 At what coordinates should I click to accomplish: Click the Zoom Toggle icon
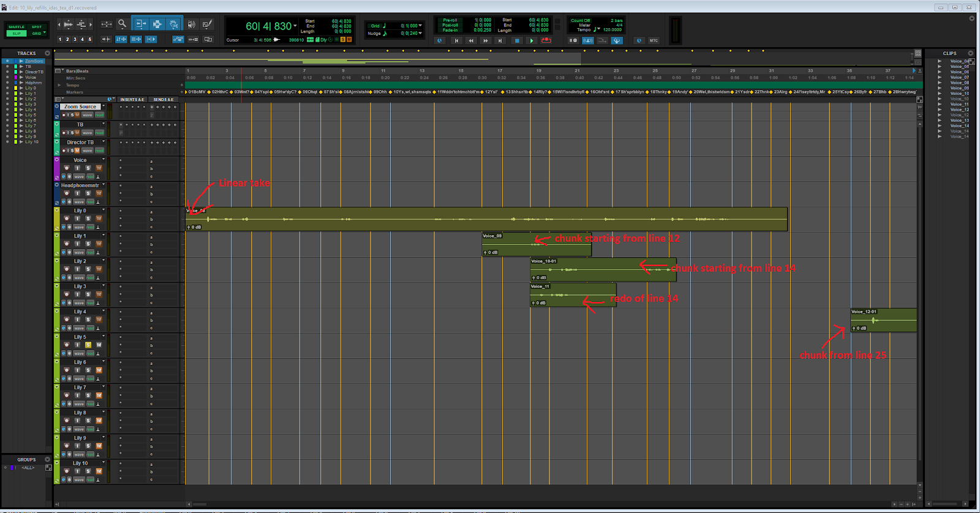(107, 24)
